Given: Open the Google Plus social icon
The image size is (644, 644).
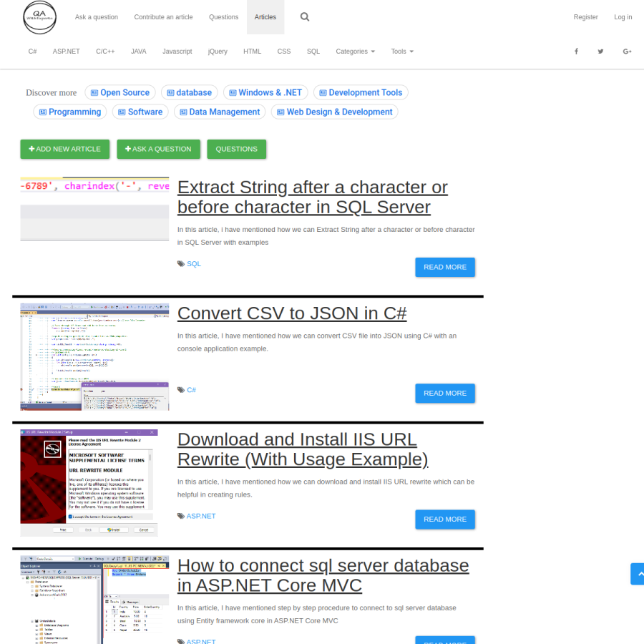Looking at the screenshot, I should point(627,52).
